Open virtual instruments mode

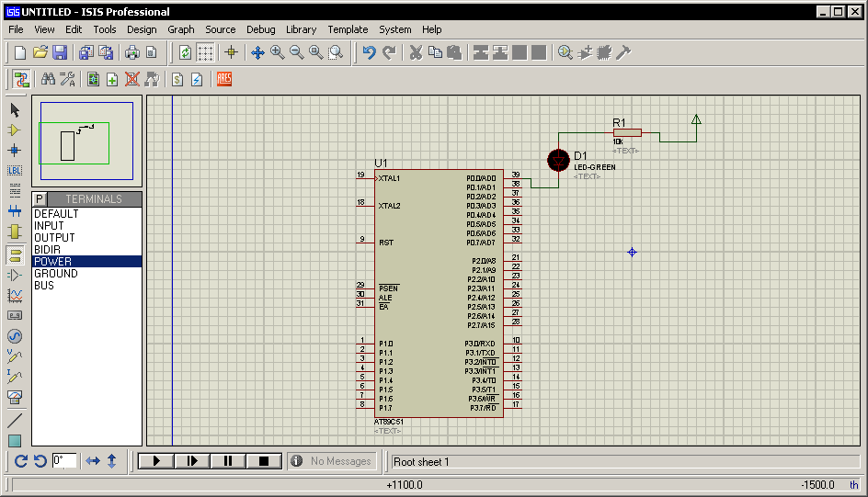[x=15, y=397]
